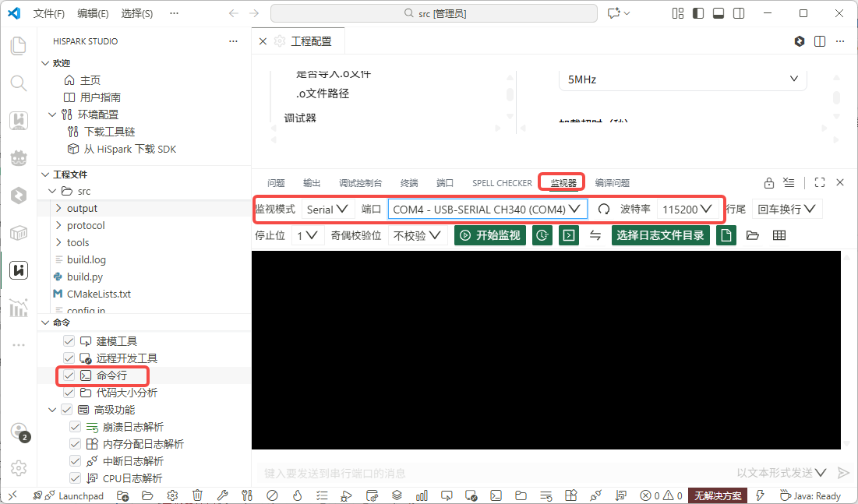The height and width of the screenshot is (504, 858).
Task: Toggle primary side bar layout icon
Action: point(698,13)
